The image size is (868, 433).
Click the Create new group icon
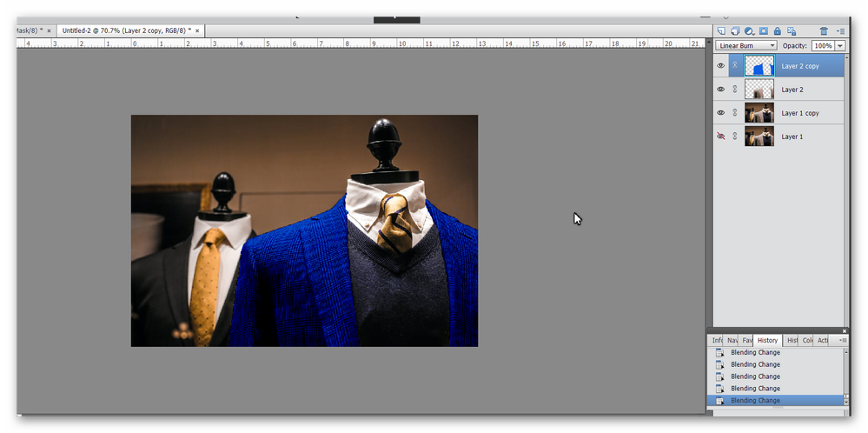click(734, 31)
